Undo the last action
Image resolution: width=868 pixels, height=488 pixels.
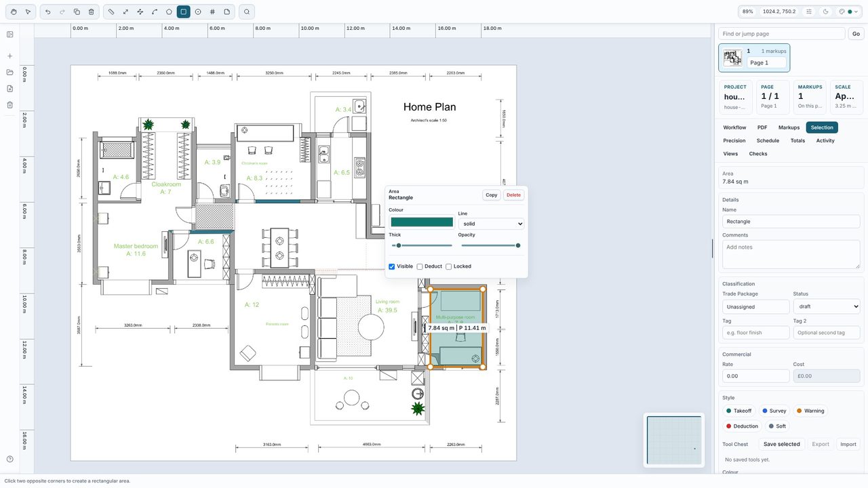tap(47, 12)
